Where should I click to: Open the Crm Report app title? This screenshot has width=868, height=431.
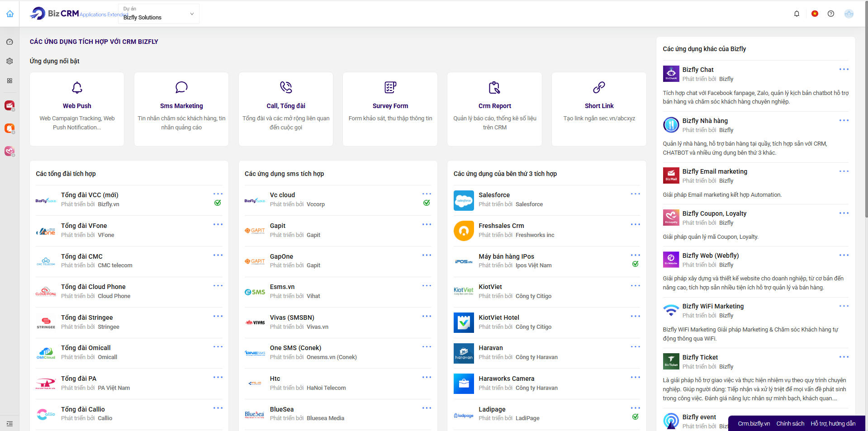494,106
